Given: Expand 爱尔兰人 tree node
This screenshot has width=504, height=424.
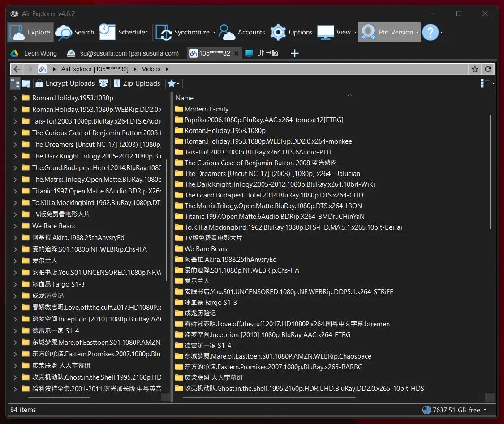Looking at the screenshot, I should [15, 261].
